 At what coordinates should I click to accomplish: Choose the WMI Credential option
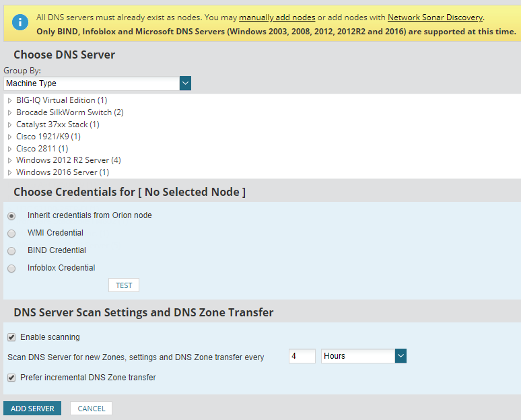(x=11, y=234)
